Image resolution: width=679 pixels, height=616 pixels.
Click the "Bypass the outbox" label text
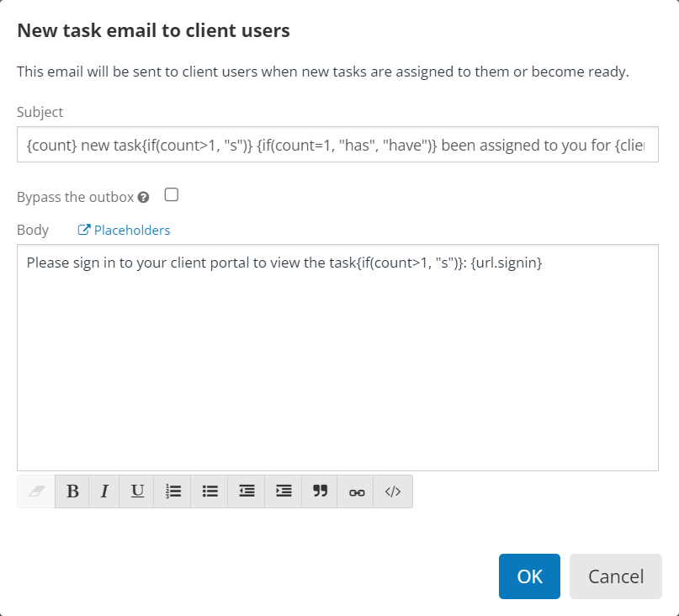pos(75,197)
